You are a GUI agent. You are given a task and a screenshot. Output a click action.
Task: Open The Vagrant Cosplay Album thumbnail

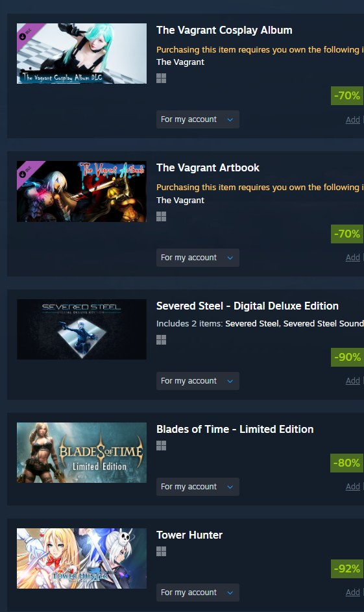pos(82,53)
